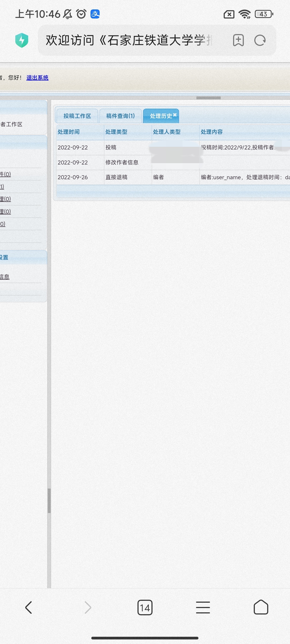Go back with the left arrow
Screen dimensions: 290x644
tap(29, 607)
